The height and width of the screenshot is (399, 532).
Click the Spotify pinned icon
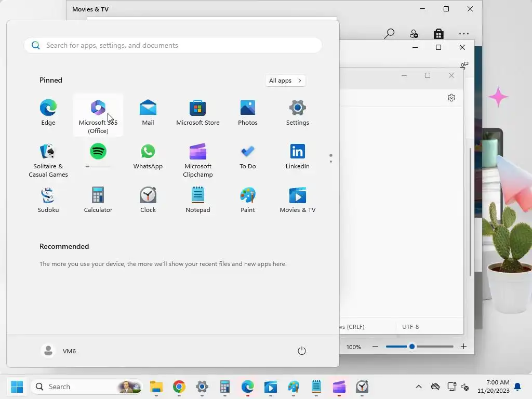pyautogui.click(x=98, y=151)
